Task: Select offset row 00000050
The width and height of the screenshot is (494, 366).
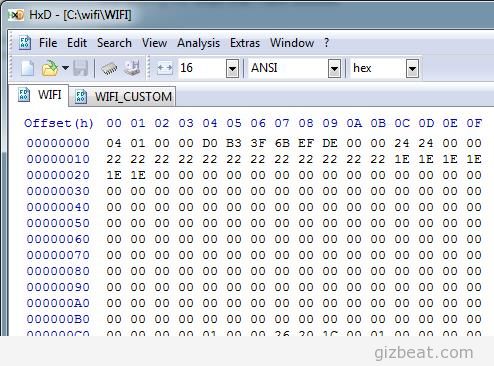Action: click(x=58, y=223)
